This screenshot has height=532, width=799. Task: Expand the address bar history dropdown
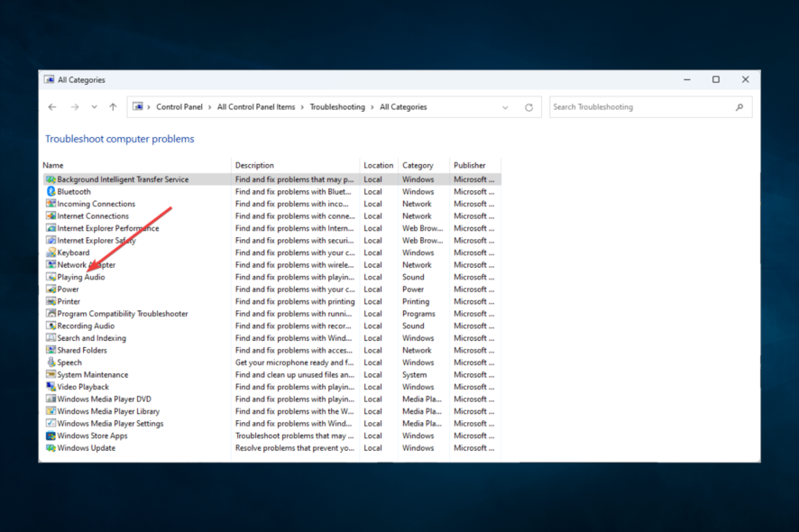tap(505, 107)
